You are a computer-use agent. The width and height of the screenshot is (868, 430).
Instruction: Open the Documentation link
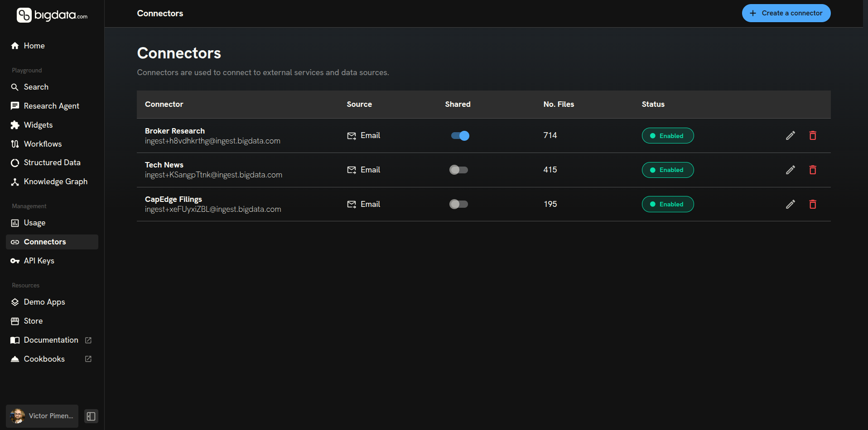52,340
